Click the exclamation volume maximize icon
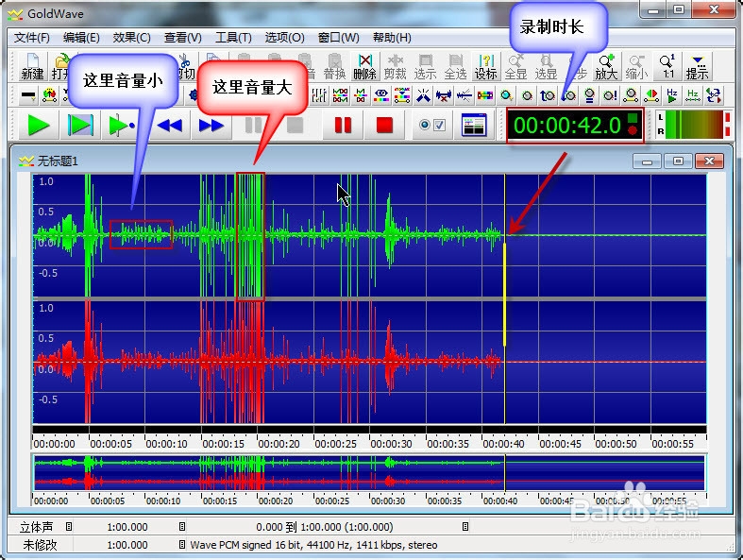 click(610, 95)
